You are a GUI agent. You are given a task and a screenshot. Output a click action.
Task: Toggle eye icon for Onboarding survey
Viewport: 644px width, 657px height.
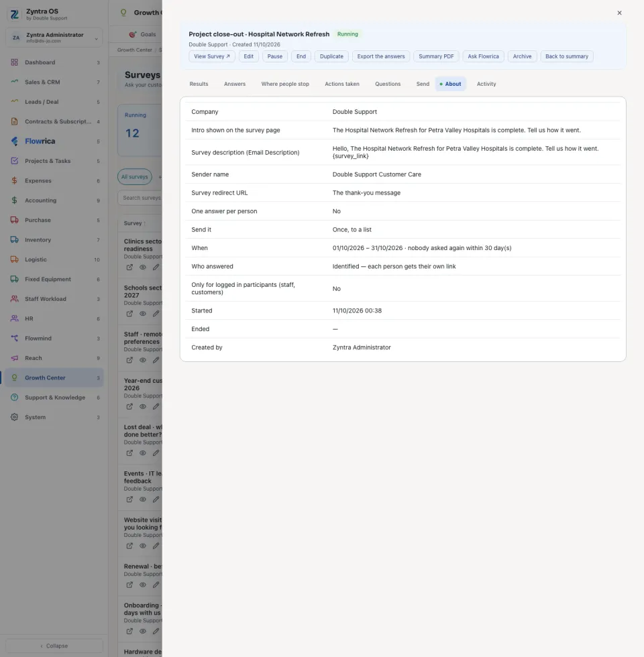point(142,632)
